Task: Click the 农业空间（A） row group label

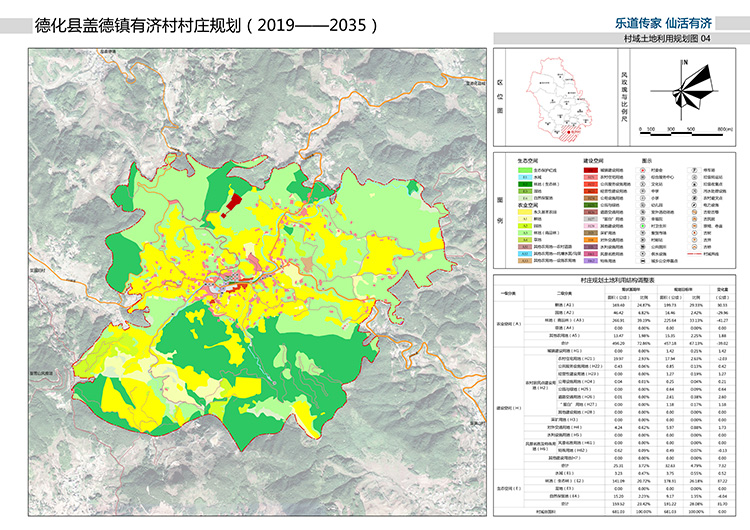Action: [509, 324]
